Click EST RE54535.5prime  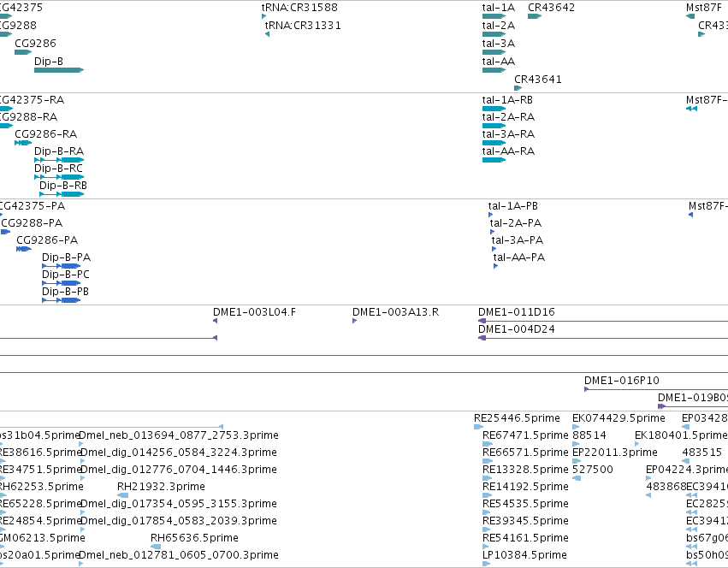(x=525, y=504)
